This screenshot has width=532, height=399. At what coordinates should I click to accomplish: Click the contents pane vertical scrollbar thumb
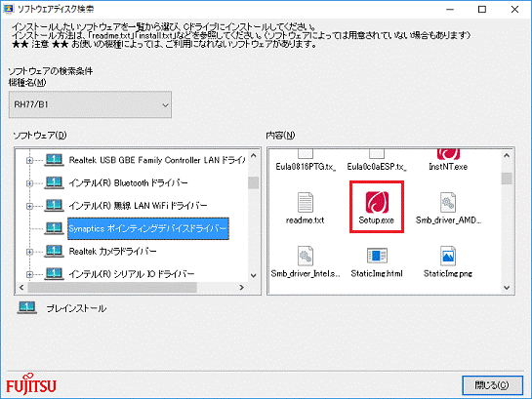pos(507,179)
